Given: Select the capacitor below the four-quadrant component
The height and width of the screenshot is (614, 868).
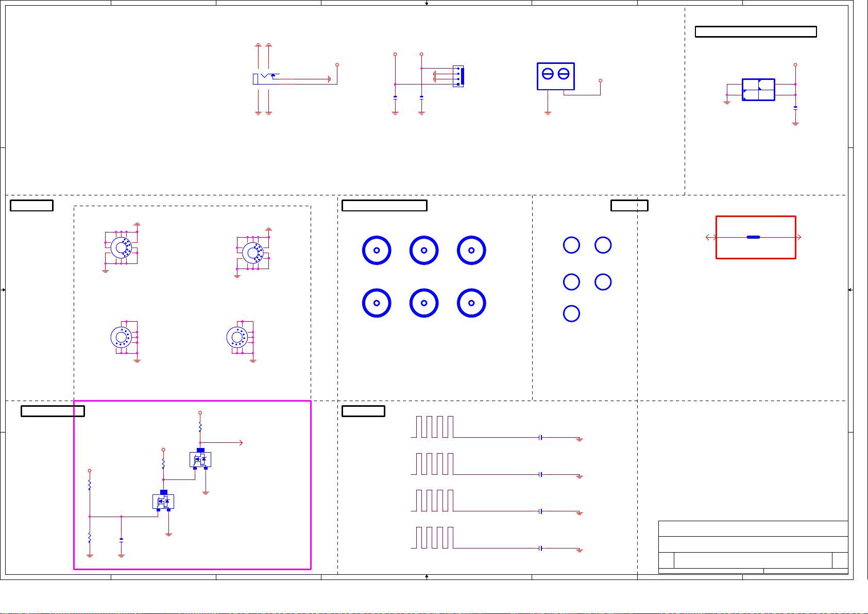Looking at the screenshot, I should [x=795, y=108].
